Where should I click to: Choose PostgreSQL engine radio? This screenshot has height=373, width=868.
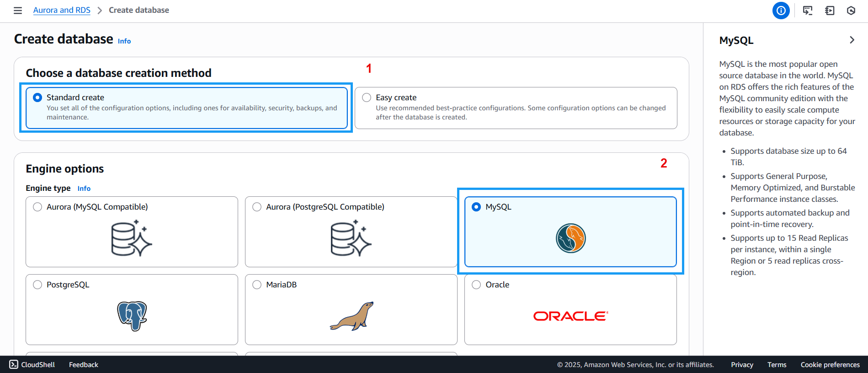37,285
